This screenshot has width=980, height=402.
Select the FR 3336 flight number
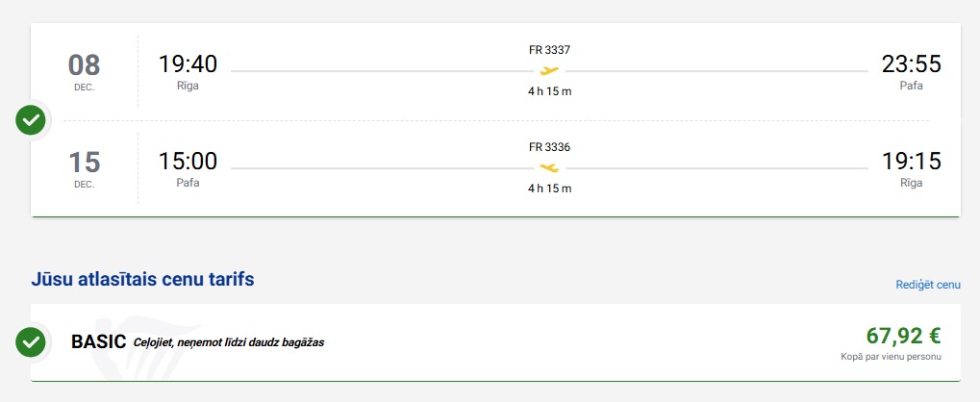point(549,147)
